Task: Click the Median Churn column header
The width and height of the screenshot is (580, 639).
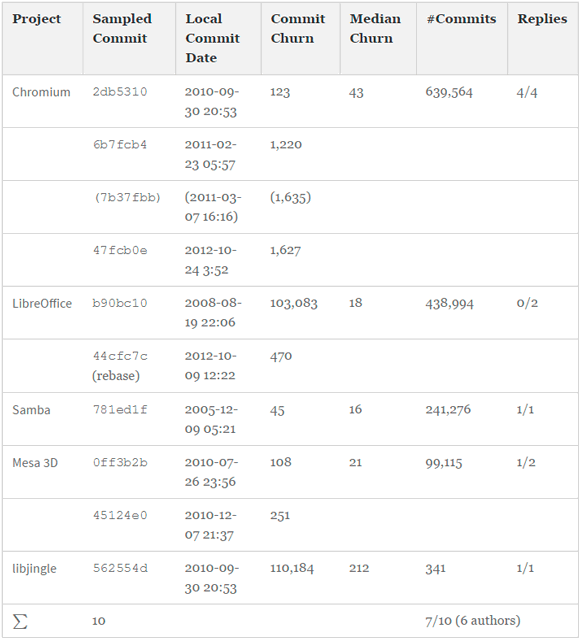Action: coord(375,29)
